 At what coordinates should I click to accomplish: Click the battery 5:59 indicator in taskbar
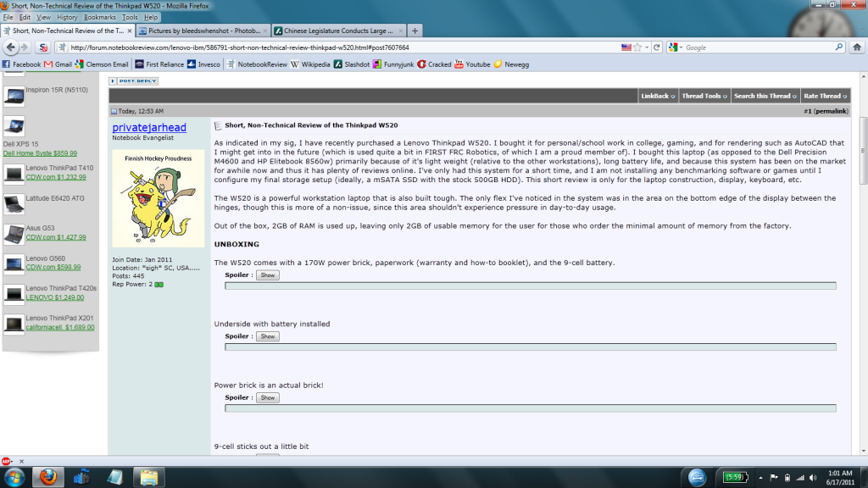click(x=735, y=477)
